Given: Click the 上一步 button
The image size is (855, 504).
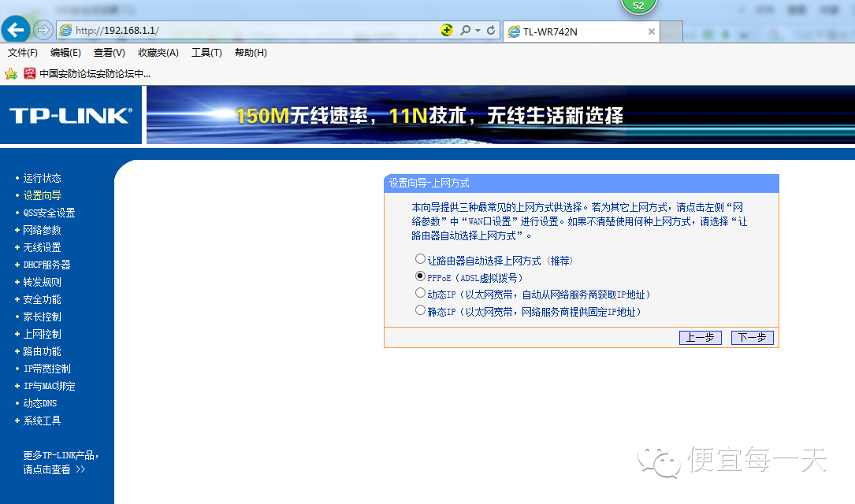Looking at the screenshot, I should pos(700,338).
